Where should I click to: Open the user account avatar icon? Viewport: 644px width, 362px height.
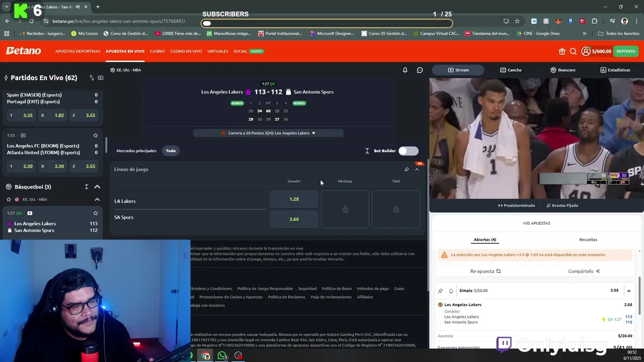tap(586, 51)
